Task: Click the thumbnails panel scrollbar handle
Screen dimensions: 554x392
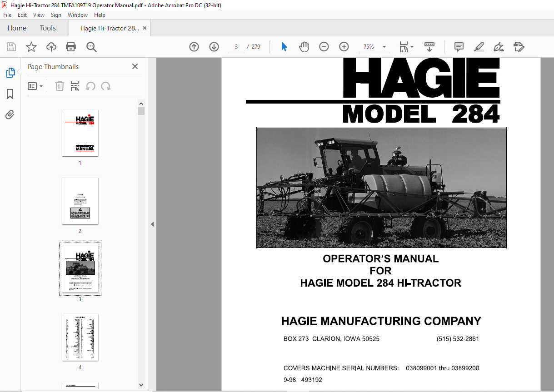Action: pos(141,111)
